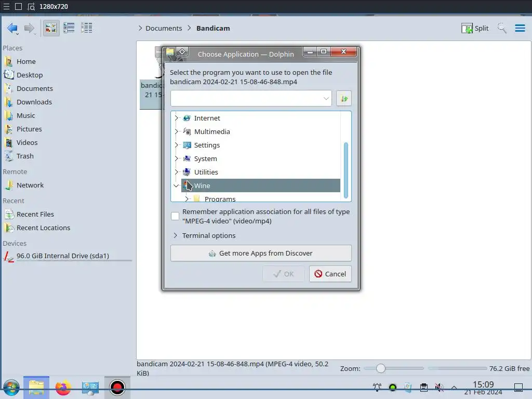Click the muted audio volume tray icon
This screenshot has height=399, width=532.
tap(439, 387)
